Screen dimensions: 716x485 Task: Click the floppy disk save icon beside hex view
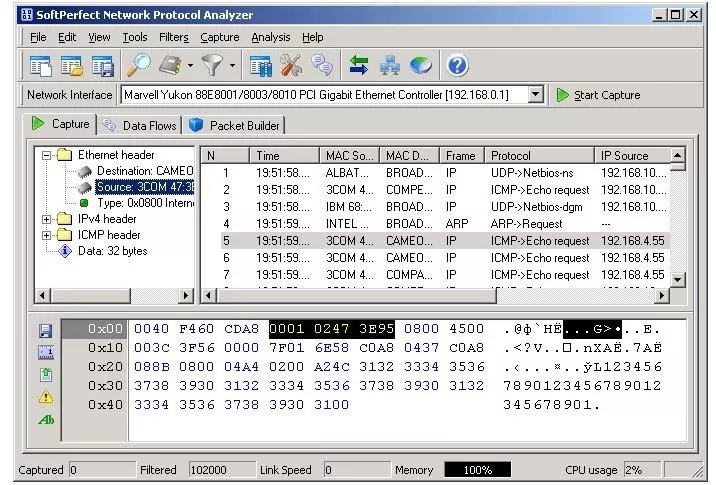click(x=46, y=330)
